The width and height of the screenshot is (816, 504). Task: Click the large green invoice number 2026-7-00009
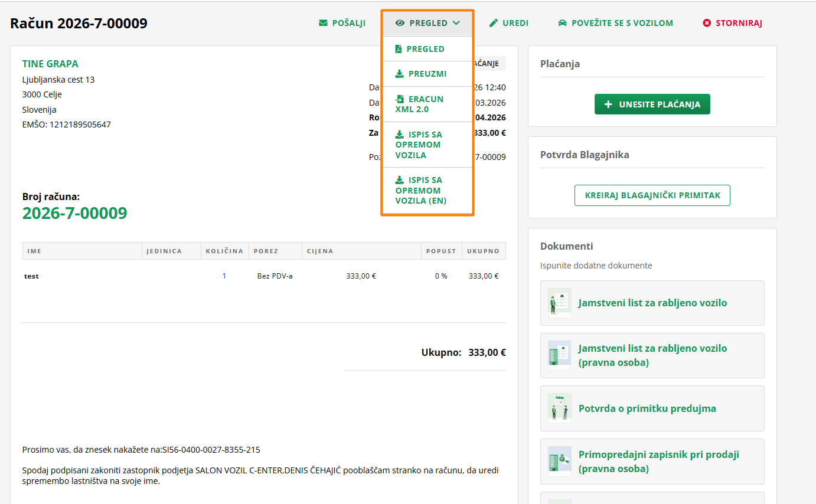75,213
